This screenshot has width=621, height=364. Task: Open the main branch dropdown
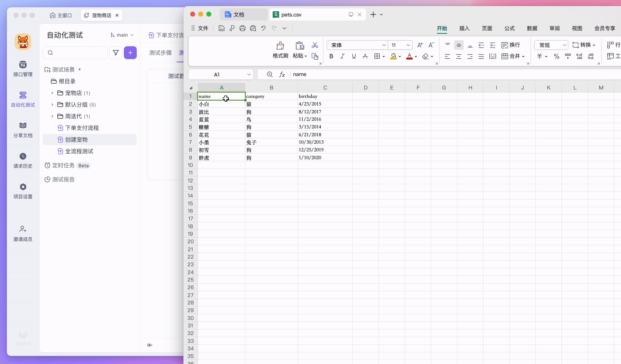(122, 35)
